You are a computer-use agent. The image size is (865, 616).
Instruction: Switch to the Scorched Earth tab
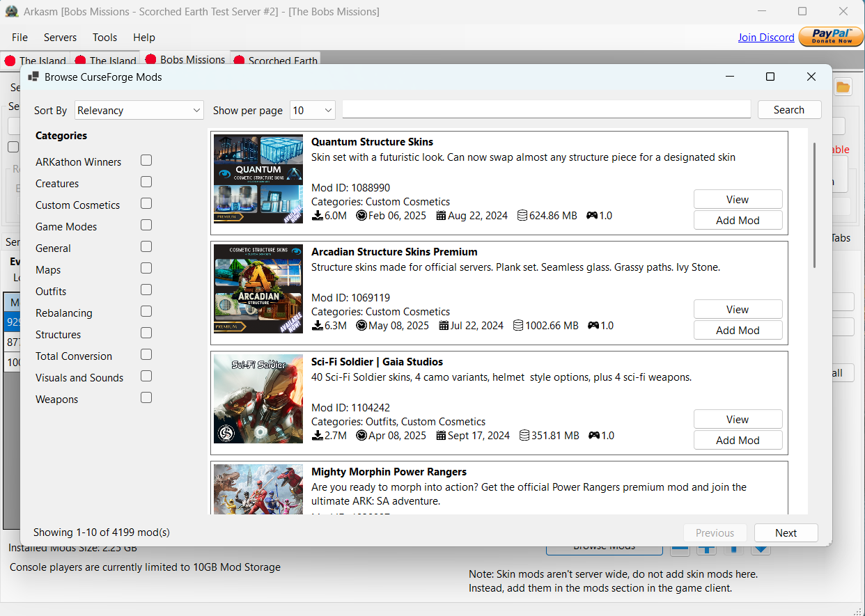pos(275,61)
